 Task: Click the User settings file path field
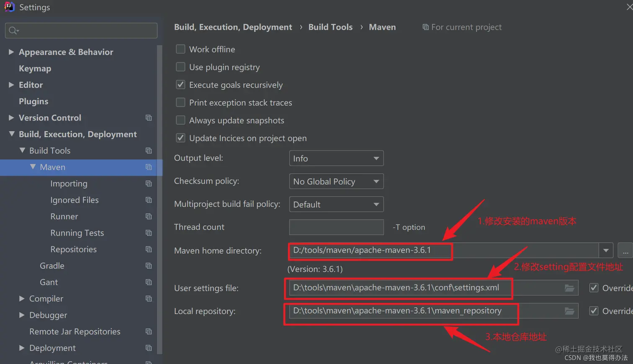[434, 288]
